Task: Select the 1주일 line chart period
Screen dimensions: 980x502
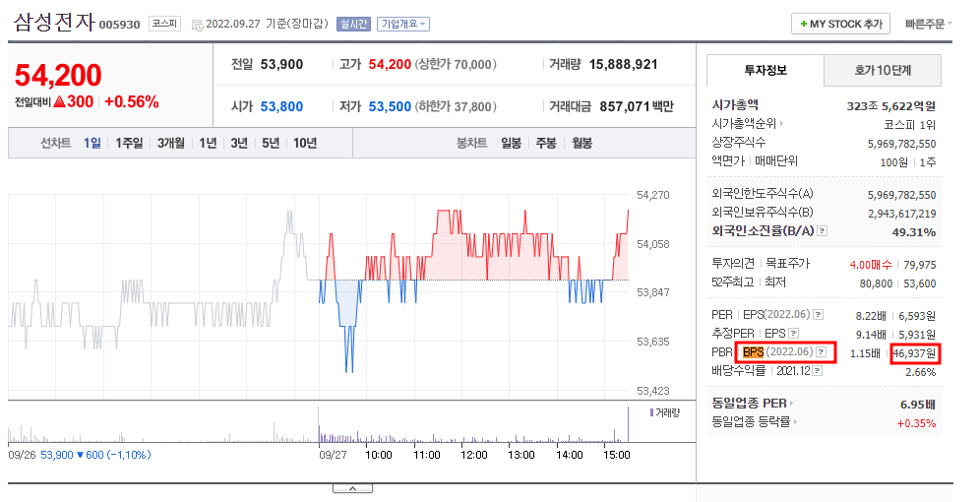Action: [129, 143]
